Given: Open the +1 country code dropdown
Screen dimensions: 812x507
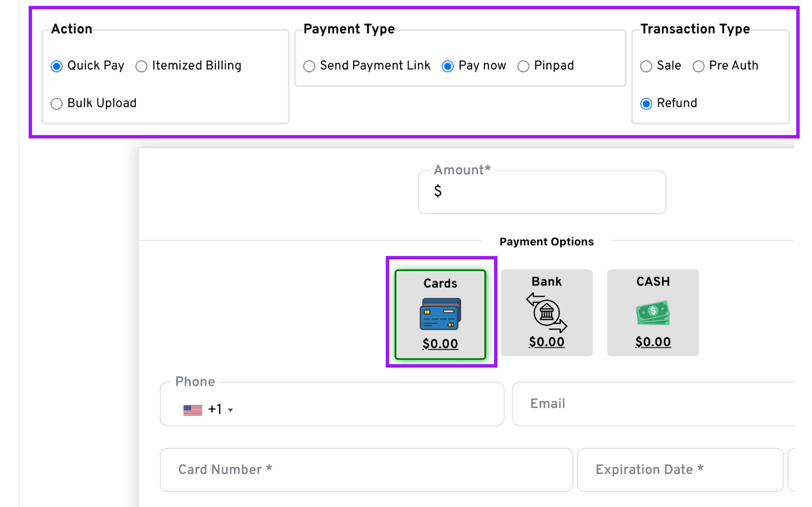Looking at the screenshot, I should point(230,410).
